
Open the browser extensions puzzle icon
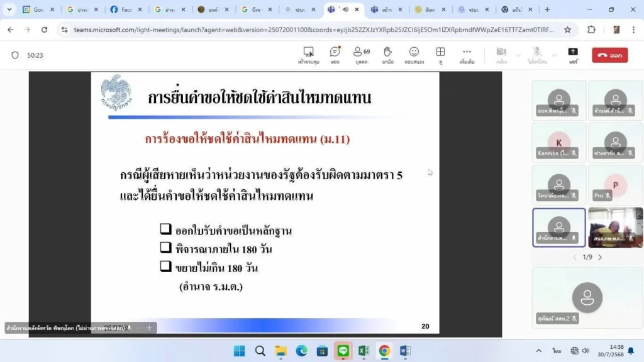591,30
